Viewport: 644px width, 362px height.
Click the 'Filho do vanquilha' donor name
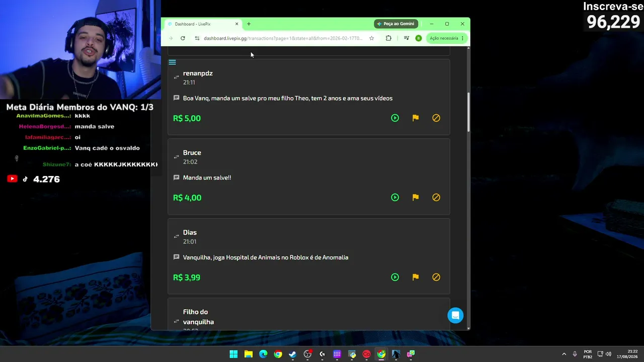pos(198,317)
